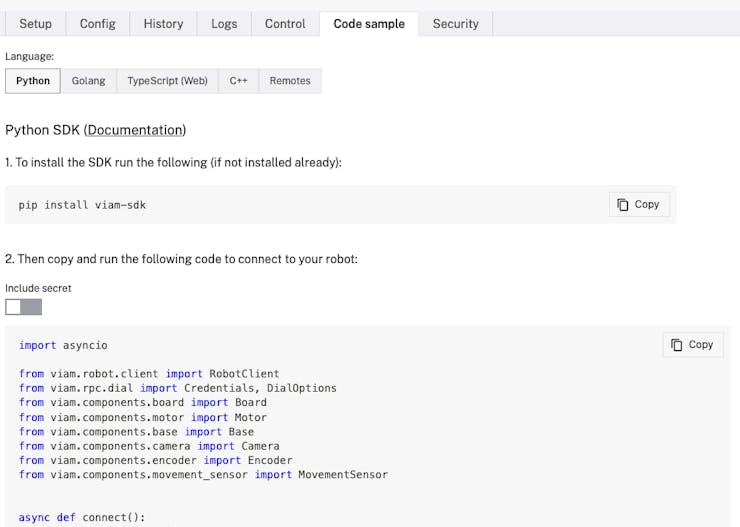Click the async def connect() line
The width and height of the screenshot is (740, 527).
pyautogui.click(x=82, y=517)
